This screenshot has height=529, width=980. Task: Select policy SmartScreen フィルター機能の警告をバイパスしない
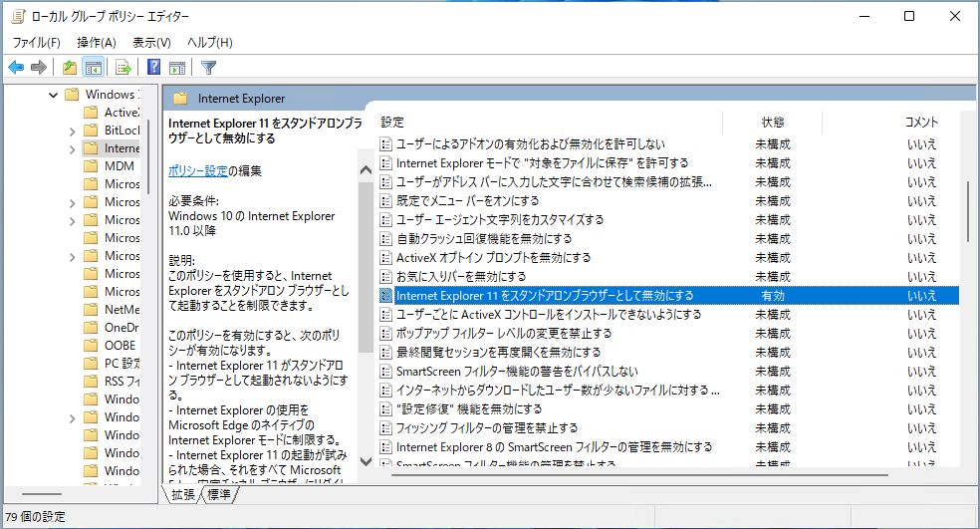pyautogui.click(x=517, y=372)
